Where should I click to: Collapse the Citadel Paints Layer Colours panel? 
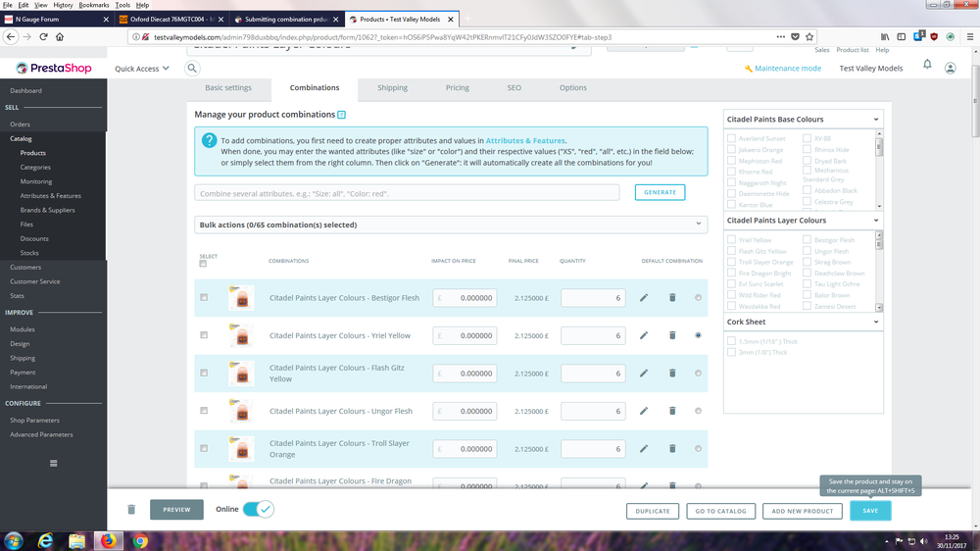click(875, 221)
